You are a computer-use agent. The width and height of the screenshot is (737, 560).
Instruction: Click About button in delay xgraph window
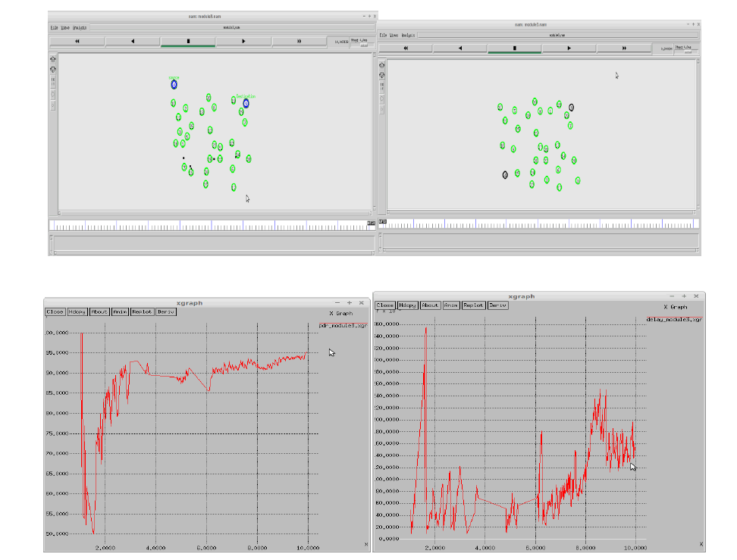point(430,305)
